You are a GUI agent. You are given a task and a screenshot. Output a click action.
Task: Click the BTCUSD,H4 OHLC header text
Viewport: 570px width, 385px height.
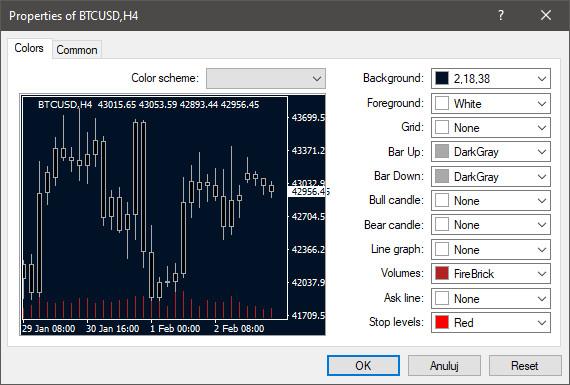click(x=148, y=105)
